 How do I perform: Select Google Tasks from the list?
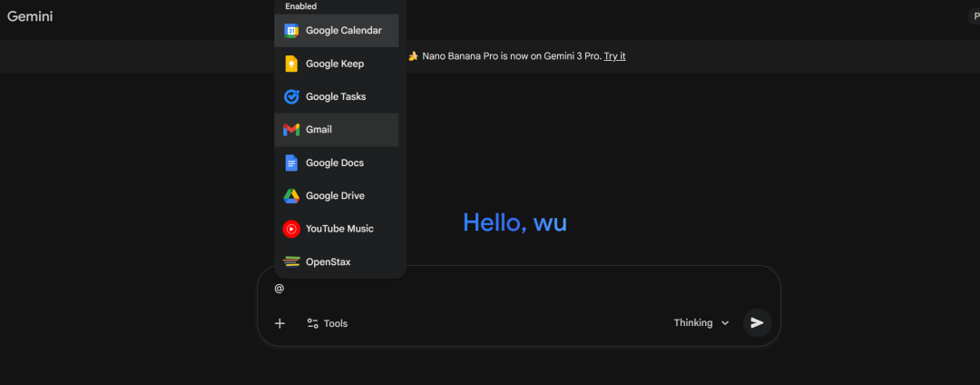tap(337, 97)
